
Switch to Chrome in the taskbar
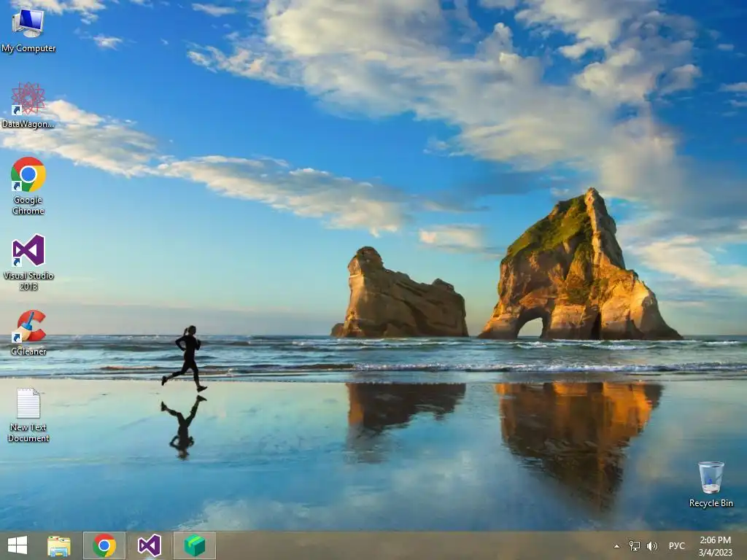[104, 545]
